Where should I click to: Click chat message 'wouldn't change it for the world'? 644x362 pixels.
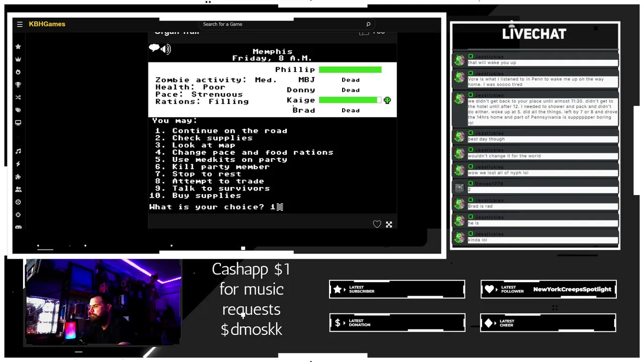(504, 156)
